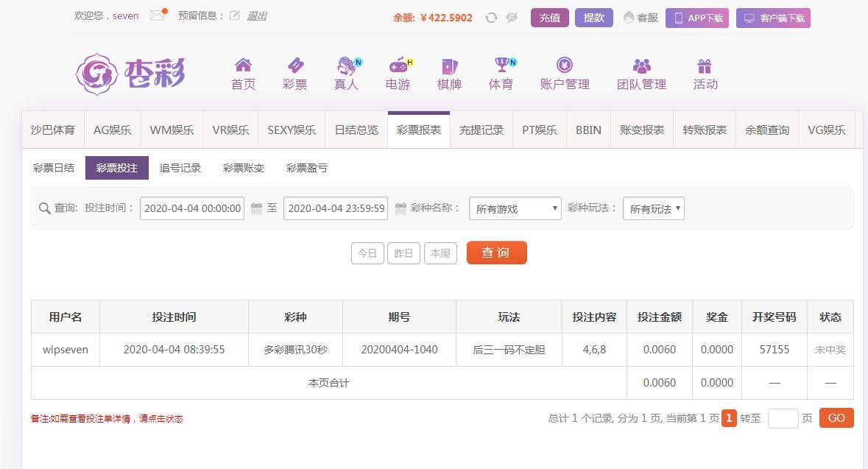Image resolution: width=868 pixels, height=469 pixels.
Task: Open 客服 customer service
Action: [641, 18]
